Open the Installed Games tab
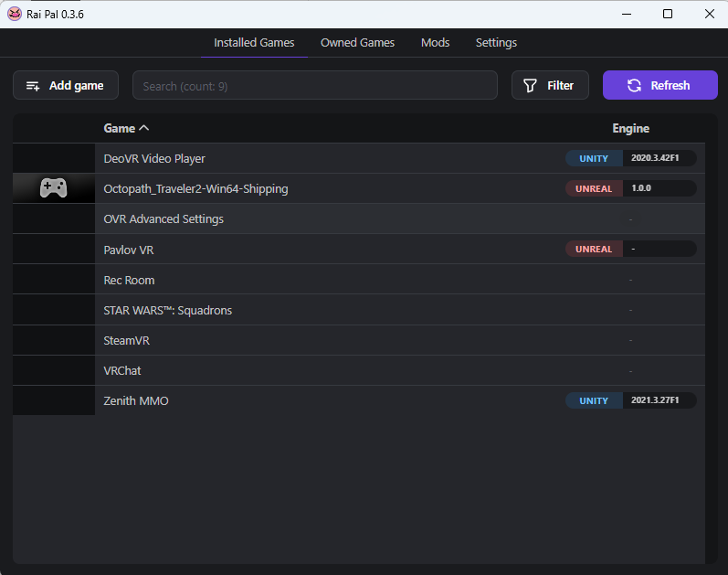 [254, 43]
